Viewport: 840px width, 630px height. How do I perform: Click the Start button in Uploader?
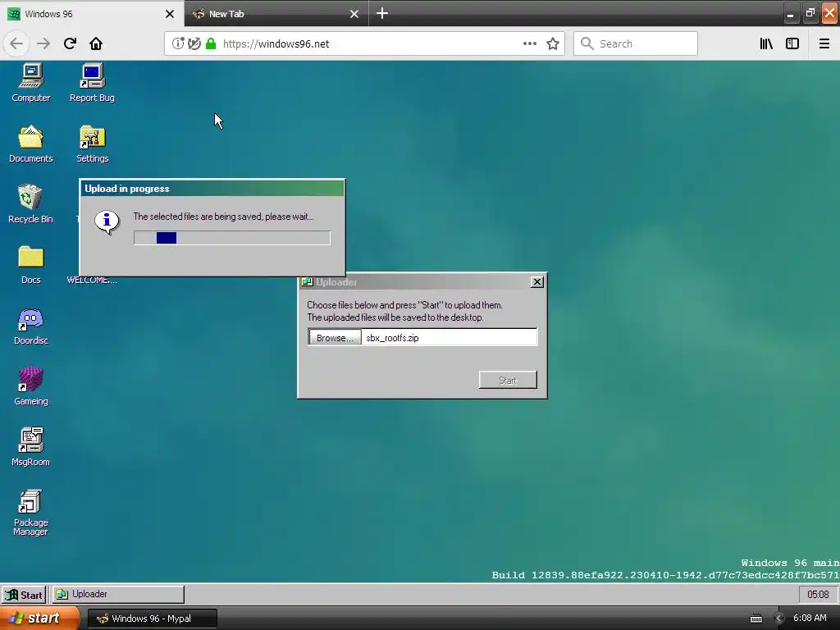tap(507, 380)
